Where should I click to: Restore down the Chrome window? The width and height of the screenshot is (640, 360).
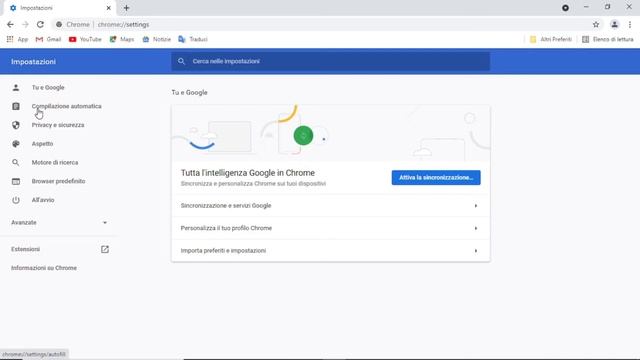coord(607,7)
